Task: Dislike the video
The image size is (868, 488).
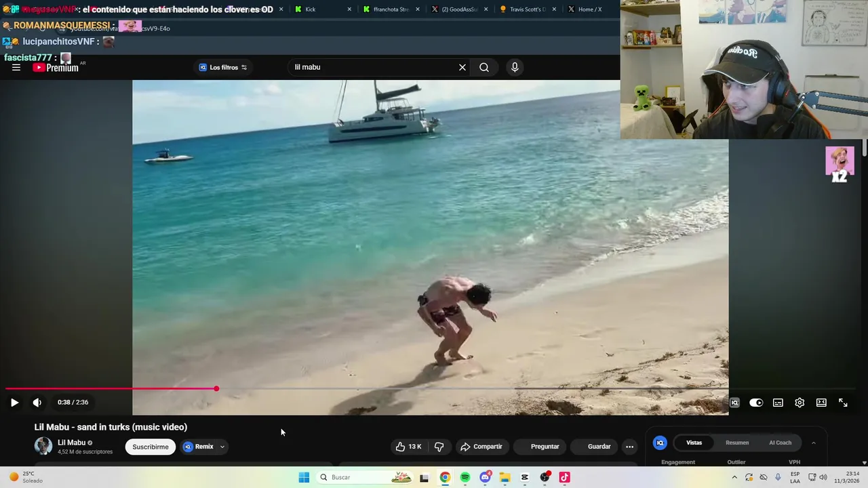Action: click(x=439, y=447)
